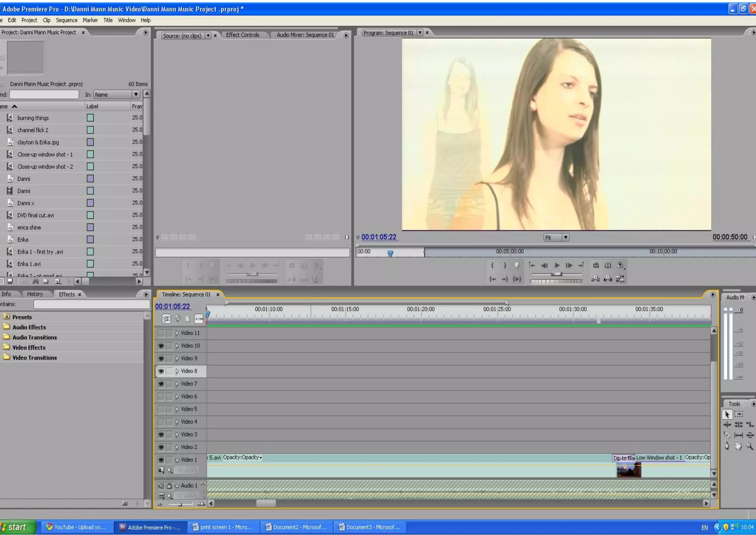This screenshot has width=756, height=535.
Task: Select the Hand tool
Action: [x=738, y=446]
